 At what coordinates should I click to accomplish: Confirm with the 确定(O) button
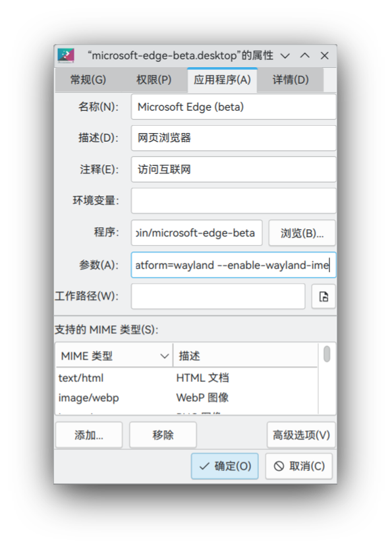[225, 466]
